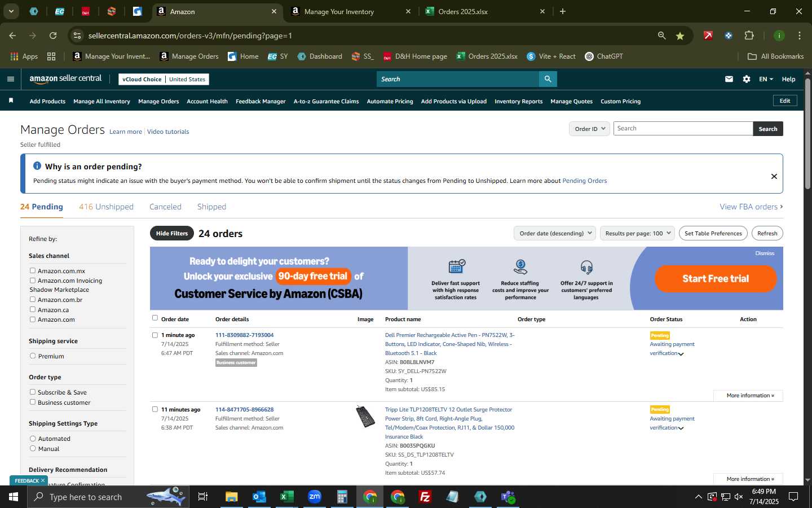
Task: Bookmark this page with the star icon
Action: [680, 36]
